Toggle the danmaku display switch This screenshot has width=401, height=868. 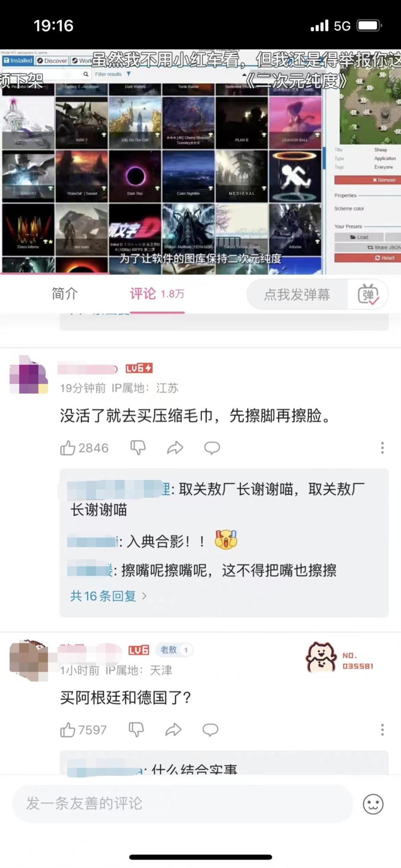(368, 295)
